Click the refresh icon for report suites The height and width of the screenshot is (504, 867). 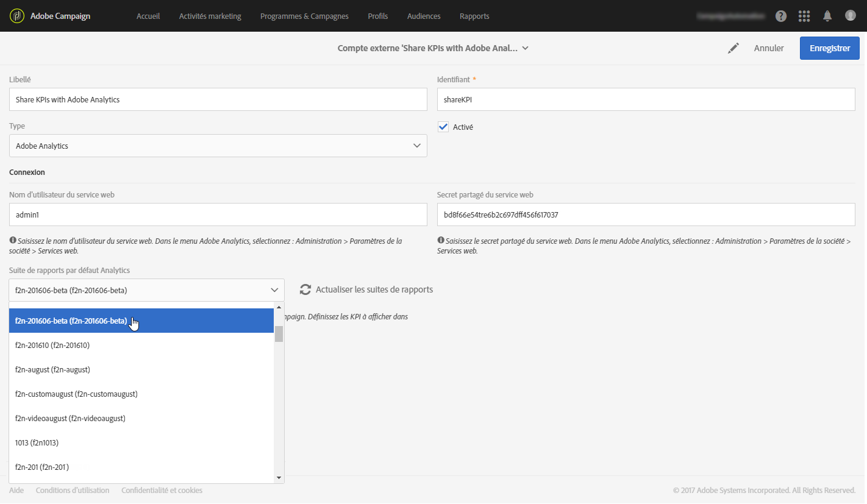click(x=305, y=289)
